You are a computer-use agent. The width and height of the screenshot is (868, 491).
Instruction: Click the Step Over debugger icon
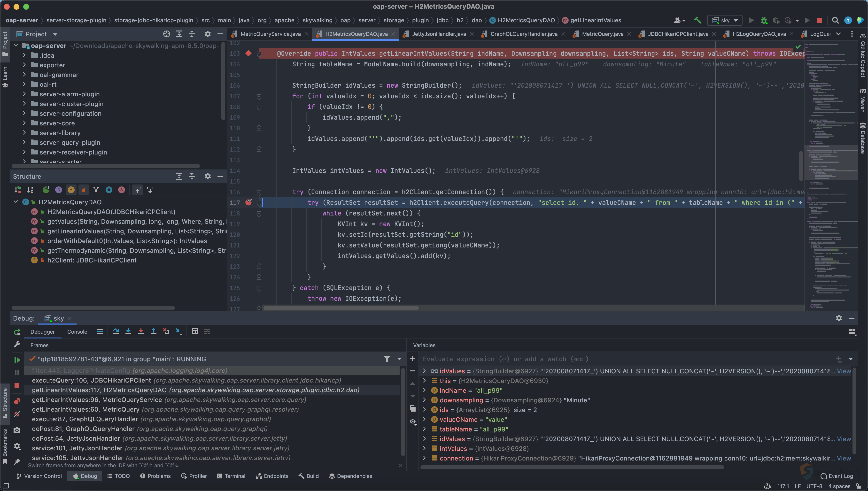(x=116, y=331)
